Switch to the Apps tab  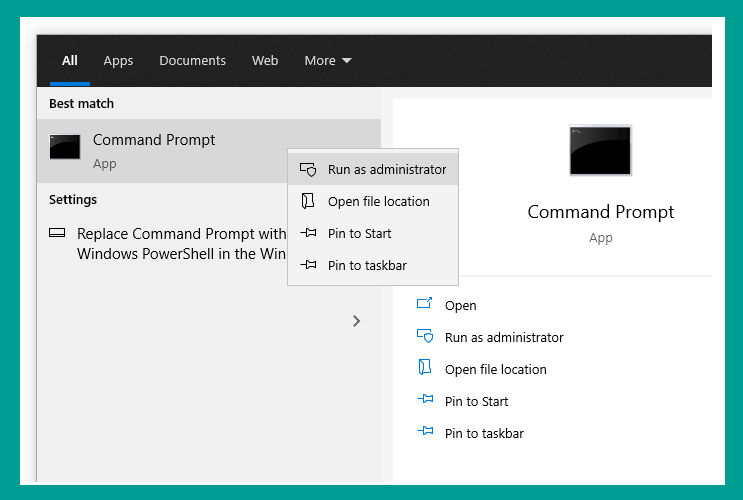pos(118,61)
